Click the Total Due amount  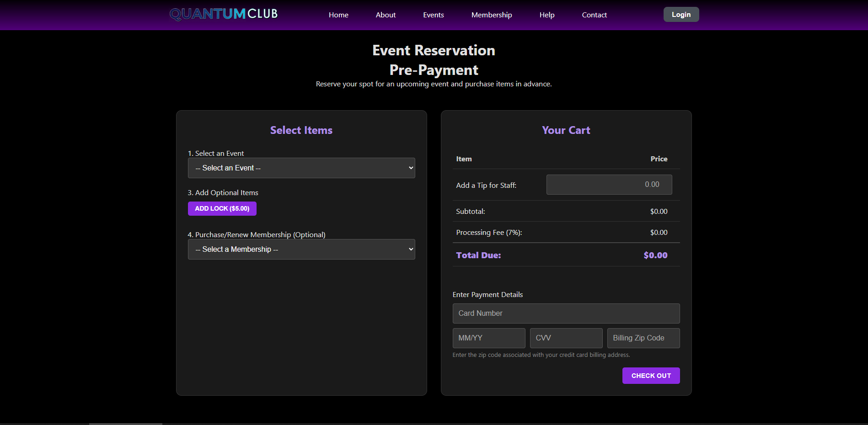coord(655,255)
